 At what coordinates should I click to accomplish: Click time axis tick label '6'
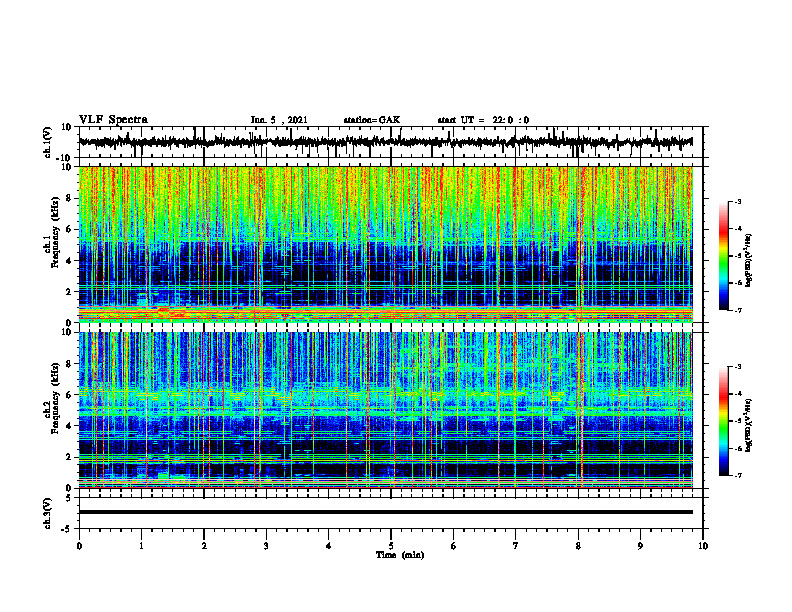point(453,546)
